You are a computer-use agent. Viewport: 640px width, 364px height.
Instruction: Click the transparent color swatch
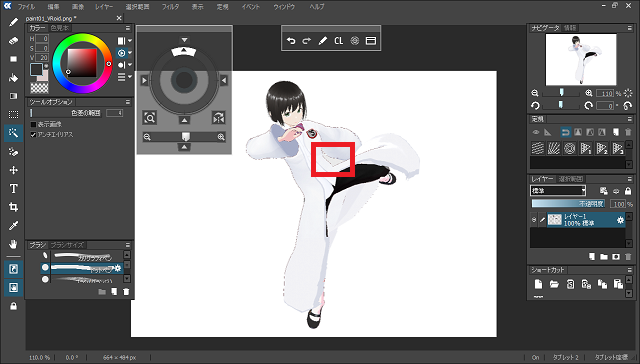pos(39,88)
